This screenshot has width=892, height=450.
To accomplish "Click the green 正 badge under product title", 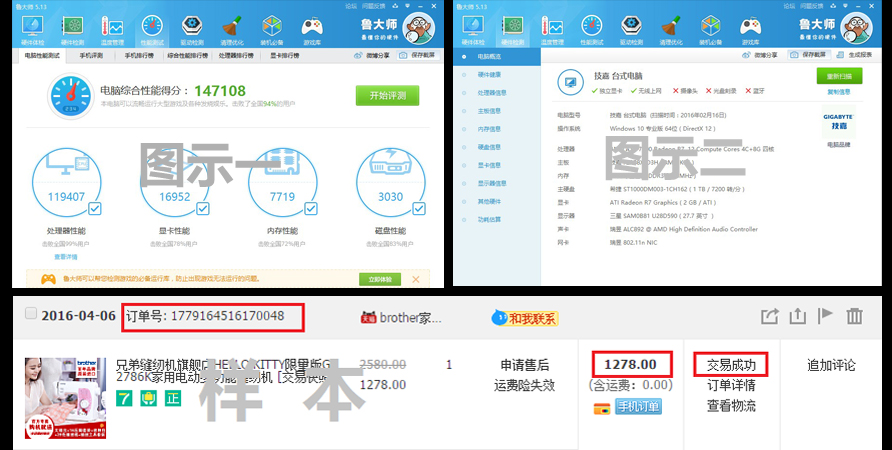I will pos(173,398).
